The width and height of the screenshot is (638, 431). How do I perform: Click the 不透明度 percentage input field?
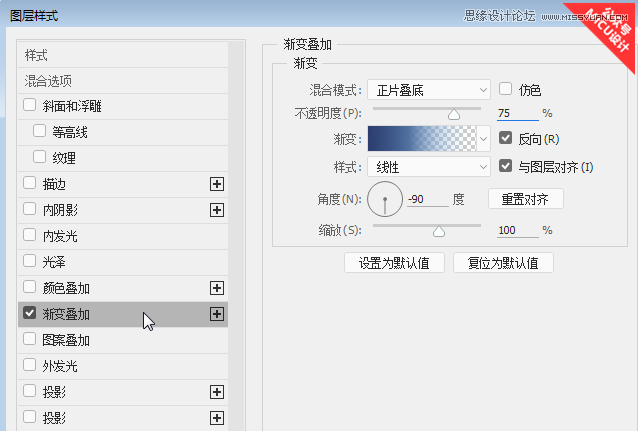pos(516,114)
